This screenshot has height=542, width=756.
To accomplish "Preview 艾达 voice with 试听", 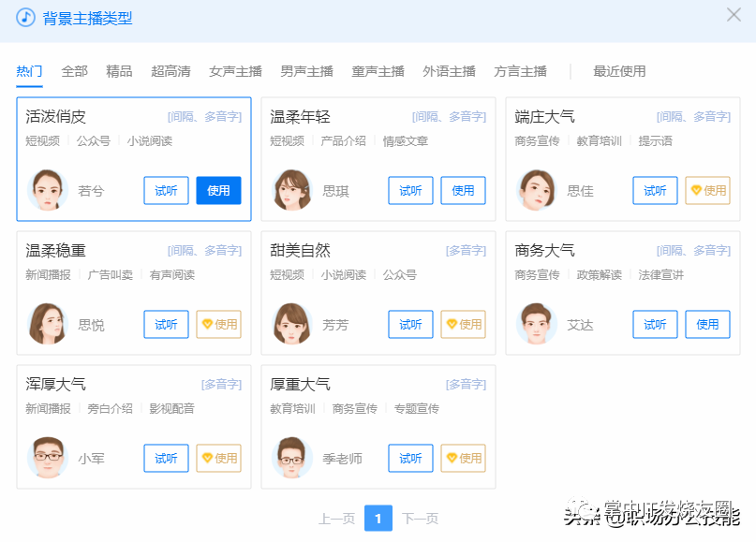I will [655, 324].
